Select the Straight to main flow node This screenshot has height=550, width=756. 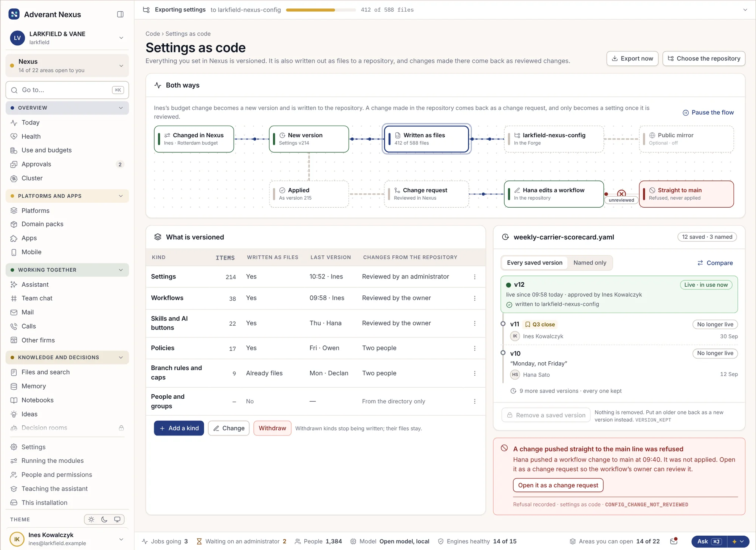(686, 194)
